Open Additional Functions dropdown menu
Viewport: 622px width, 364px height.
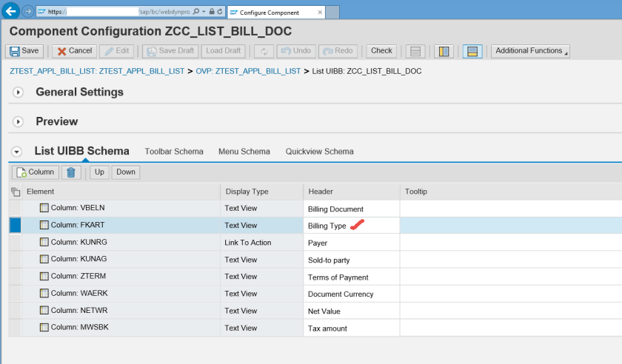click(x=530, y=51)
